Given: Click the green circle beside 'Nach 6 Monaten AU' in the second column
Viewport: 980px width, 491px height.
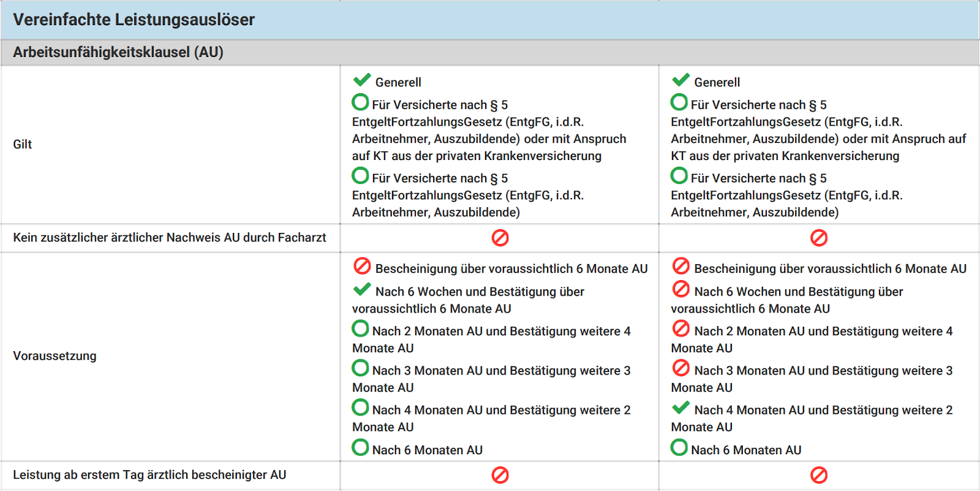Looking at the screenshot, I should click(679, 447).
